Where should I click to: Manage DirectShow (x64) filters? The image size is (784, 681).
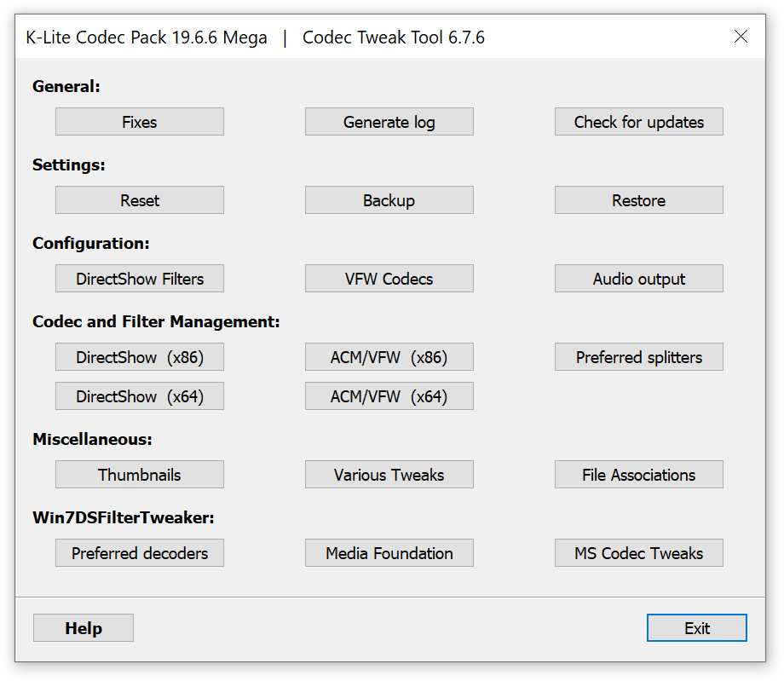pyautogui.click(x=139, y=395)
